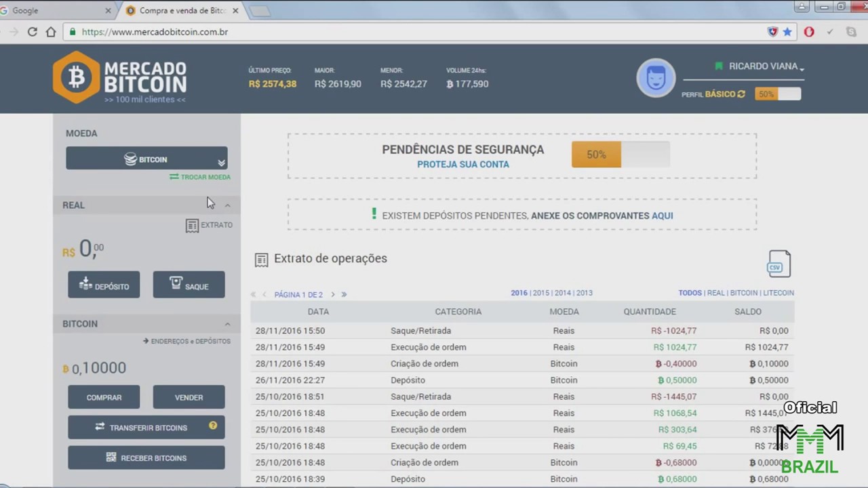Click the Comprar button

coord(104,397)
